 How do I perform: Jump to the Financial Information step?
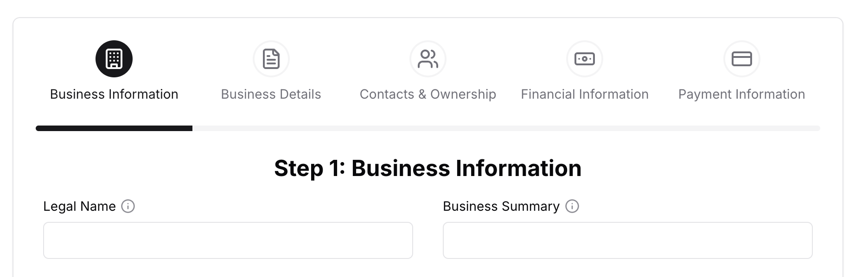[x=585, y=94]
